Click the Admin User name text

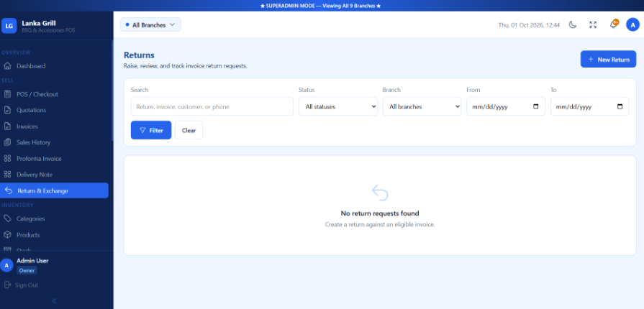point(33,261)
